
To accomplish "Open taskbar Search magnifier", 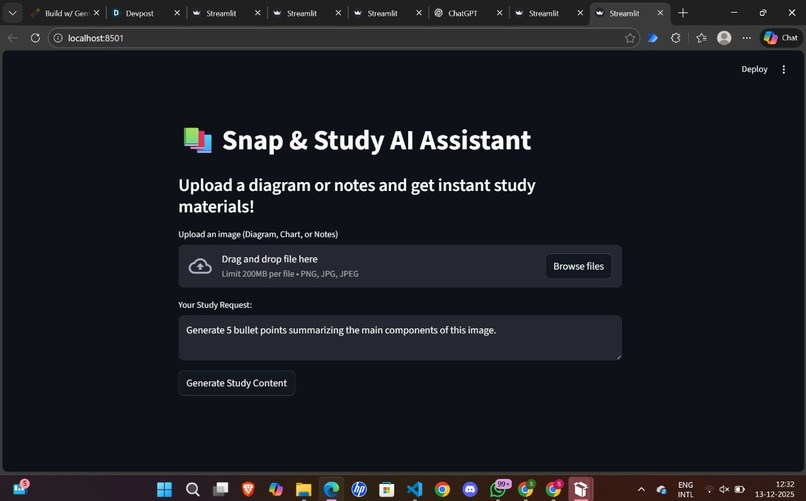I will point(193,489).
